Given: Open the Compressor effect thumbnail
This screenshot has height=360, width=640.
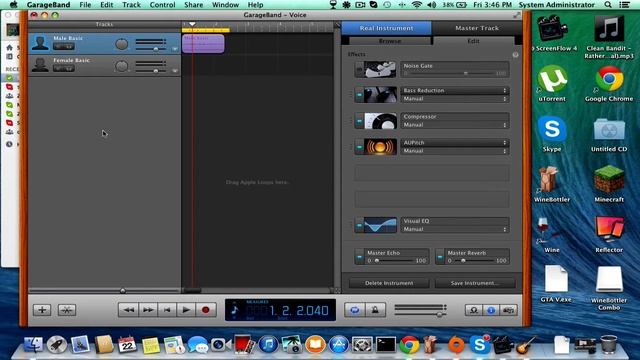Looking at the screenshot, I should (x=380, y=121).
